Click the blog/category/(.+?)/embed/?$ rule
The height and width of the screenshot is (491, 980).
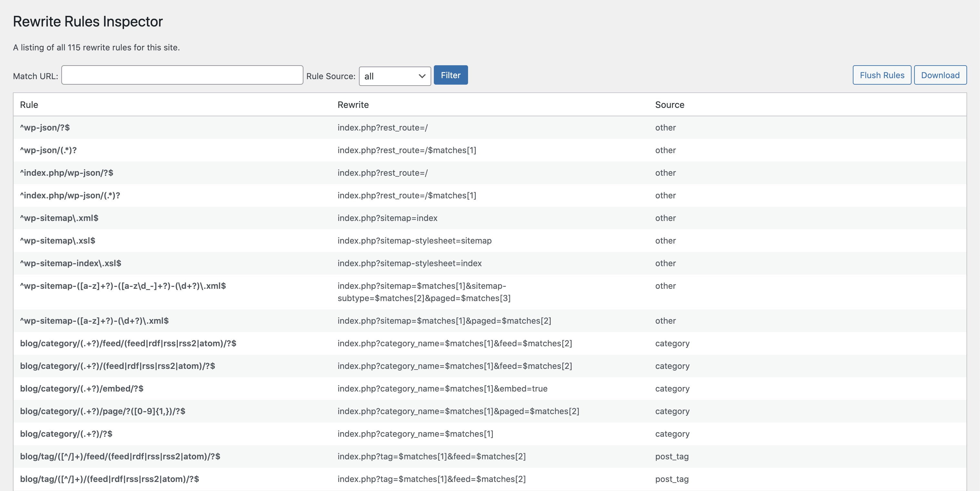[81, 389]
